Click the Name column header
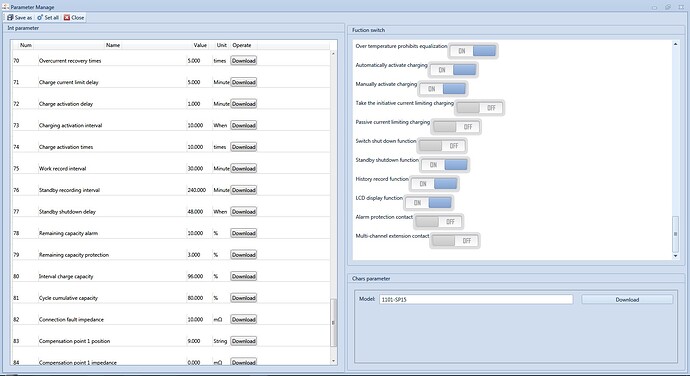The width and height of the screenshot is (690, 376). pyautogui.click(x=113, y=45)
